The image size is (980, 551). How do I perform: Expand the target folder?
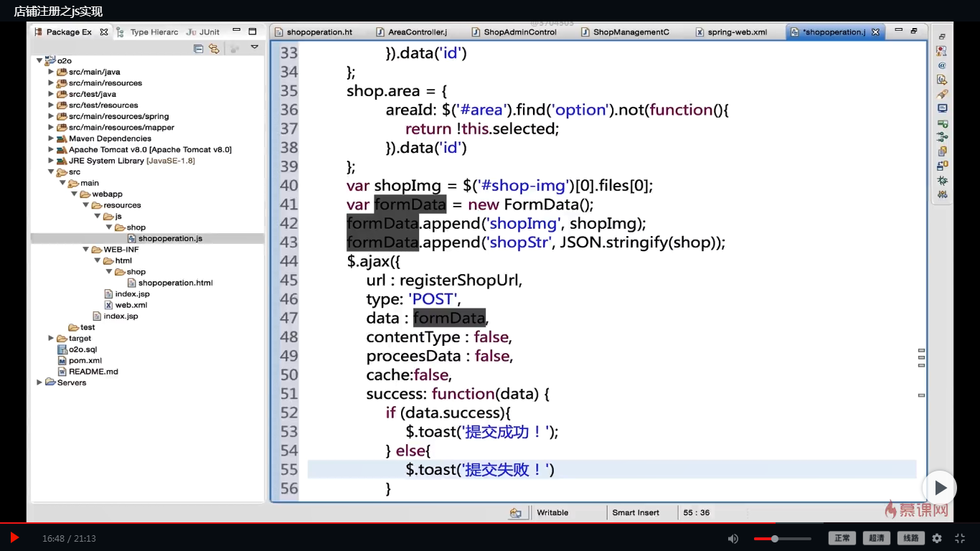point(51,338)
